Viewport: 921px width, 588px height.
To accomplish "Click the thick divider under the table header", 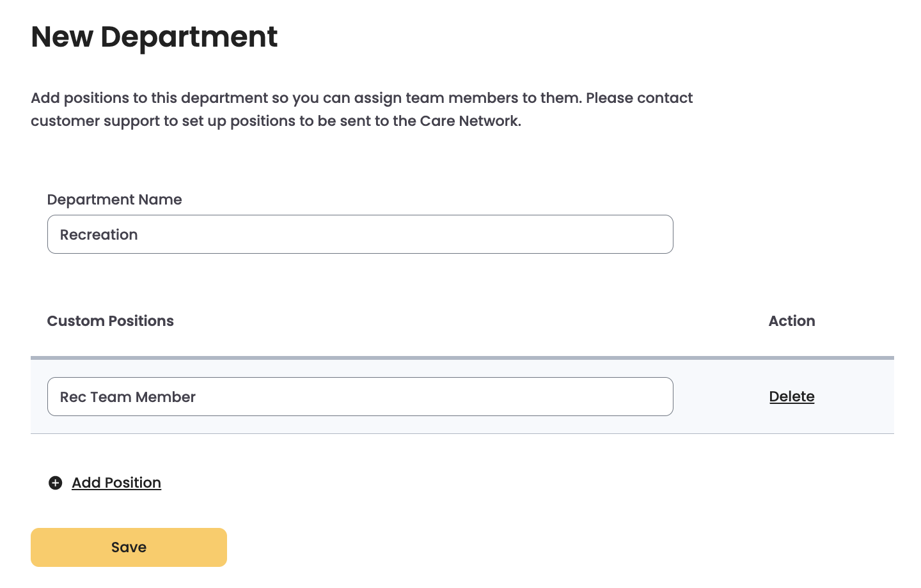I will (x=462, y=358).
